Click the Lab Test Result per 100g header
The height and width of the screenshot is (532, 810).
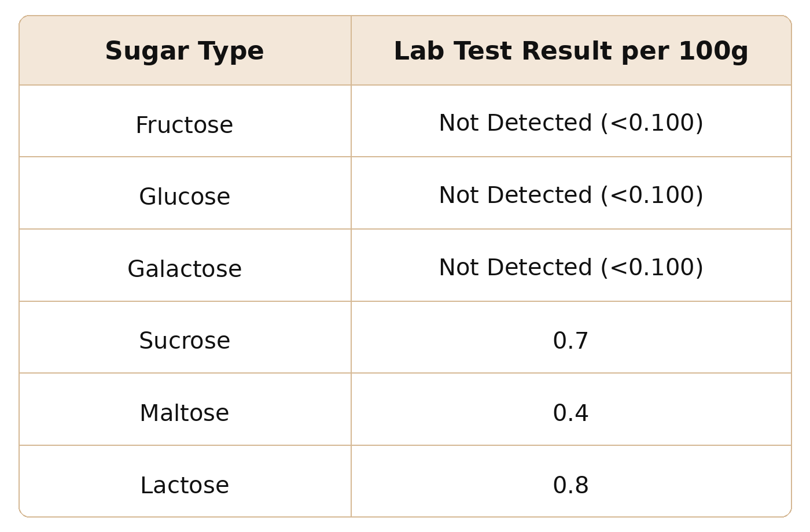pos(571,51)
